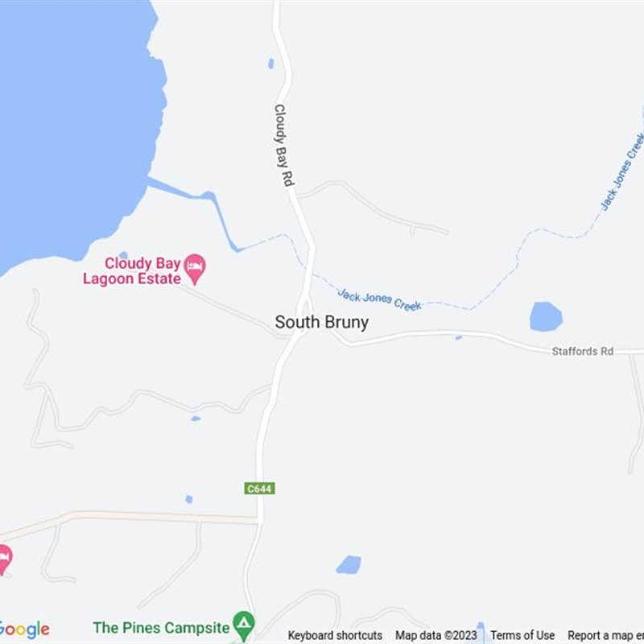Screen dimensions: 644x644
Task: Click the small pond east of C644 road
Action: [349, 564]
